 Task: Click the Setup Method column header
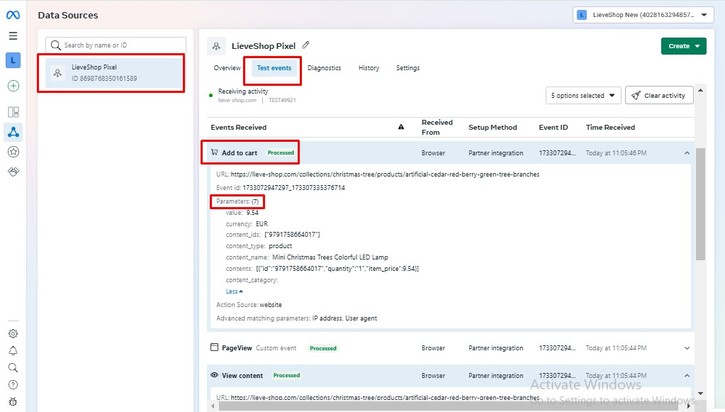492,127
